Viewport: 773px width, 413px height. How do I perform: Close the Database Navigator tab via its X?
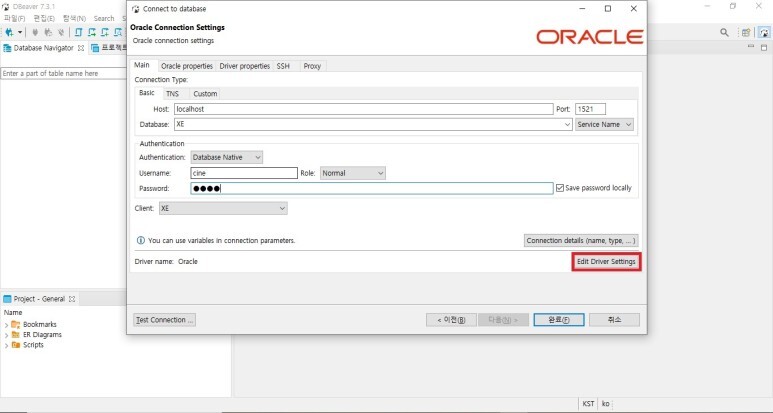81,48
